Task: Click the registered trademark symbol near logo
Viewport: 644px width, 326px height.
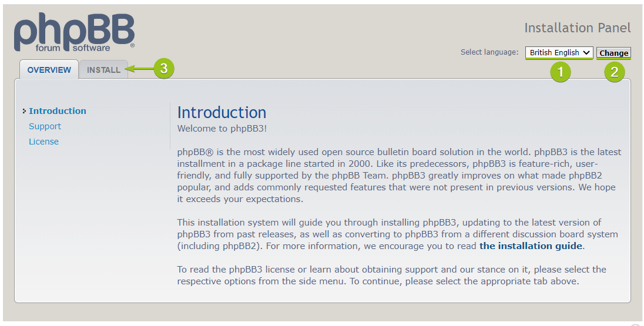Action: pyautogui.click(x=132, y=46)
